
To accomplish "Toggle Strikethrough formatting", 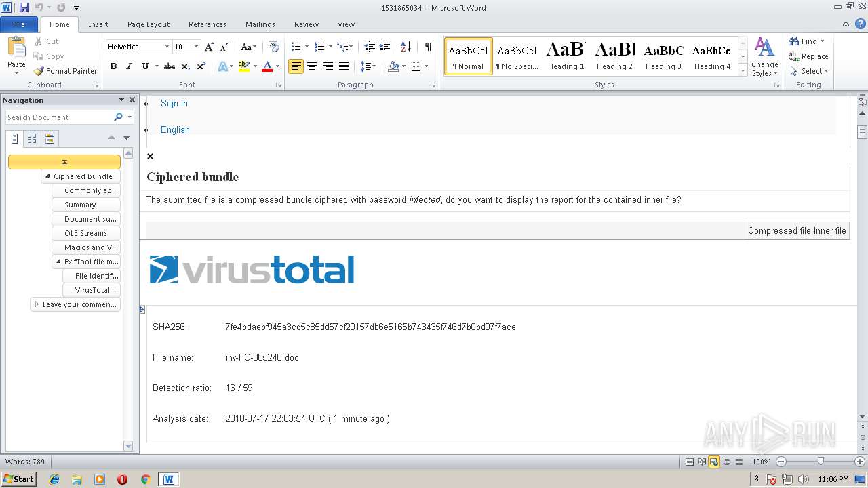I will (170, 66).
